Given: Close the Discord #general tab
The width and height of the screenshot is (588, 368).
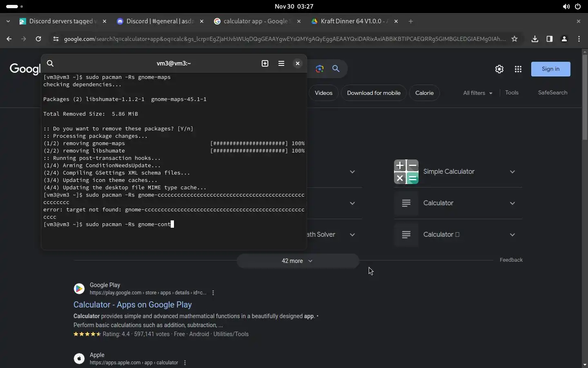Looking at the screenshot, I should (202, 21).
